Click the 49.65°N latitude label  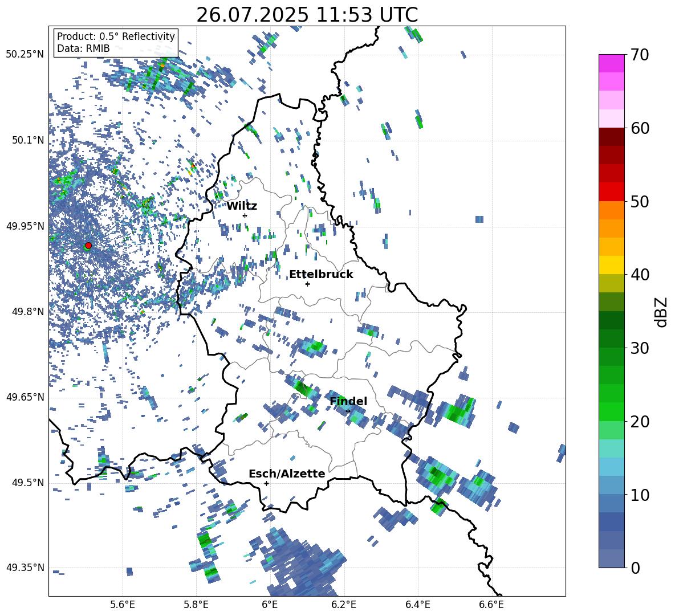25,397
